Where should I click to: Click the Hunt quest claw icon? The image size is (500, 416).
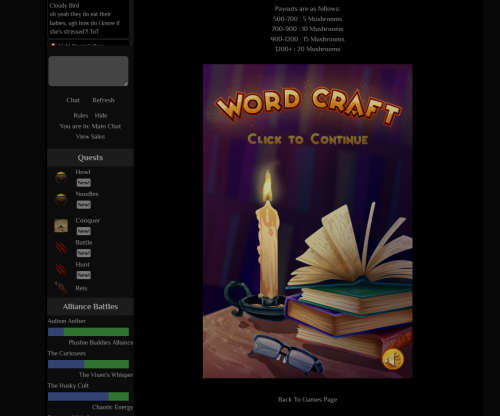click(x=61, y=270)
